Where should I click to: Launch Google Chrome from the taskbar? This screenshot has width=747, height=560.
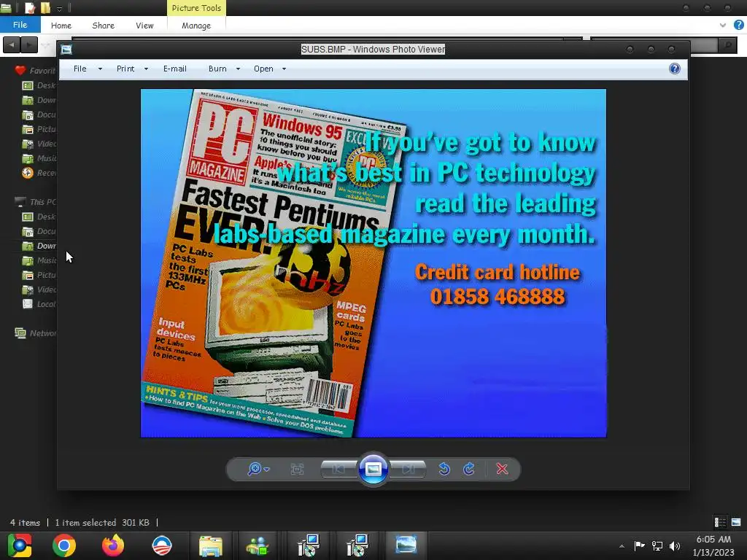point(64,545)
